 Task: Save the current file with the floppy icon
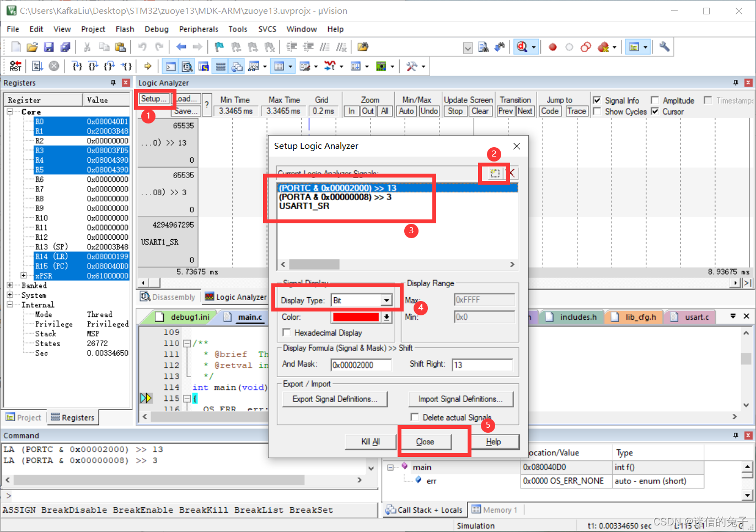tap(49, 47)
